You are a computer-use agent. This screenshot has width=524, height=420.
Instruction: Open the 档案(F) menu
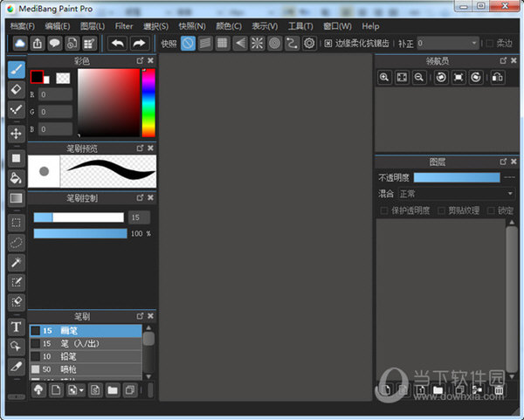[x=23, y=26]
